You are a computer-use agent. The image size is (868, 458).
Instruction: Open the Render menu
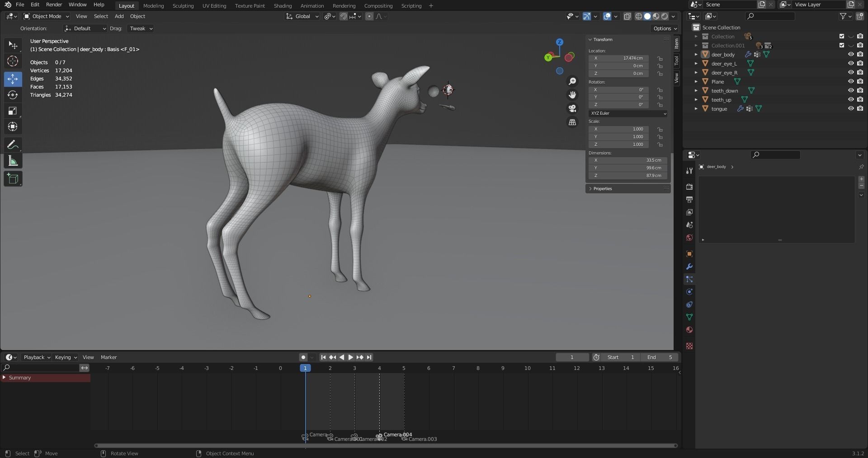click(x=54, y=5)
